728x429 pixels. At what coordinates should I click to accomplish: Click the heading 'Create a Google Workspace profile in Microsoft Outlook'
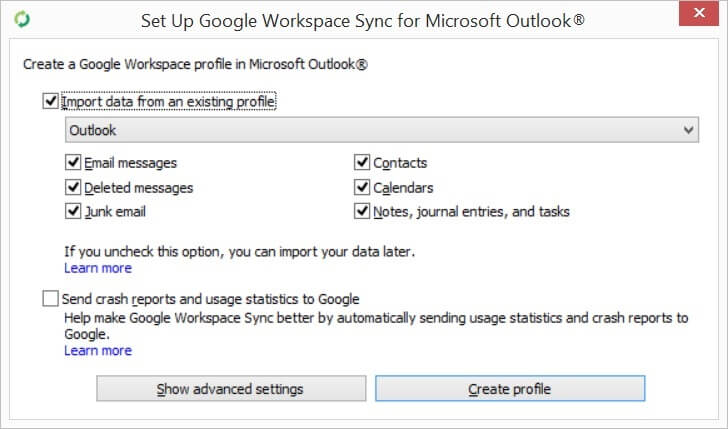click(x=195, y=64)
